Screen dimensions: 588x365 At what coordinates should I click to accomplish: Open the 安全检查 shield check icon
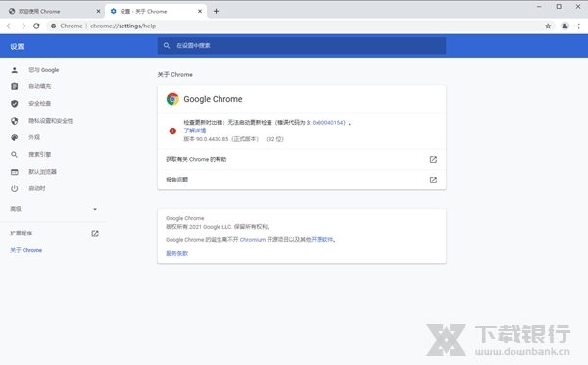[x=15, y=104]
